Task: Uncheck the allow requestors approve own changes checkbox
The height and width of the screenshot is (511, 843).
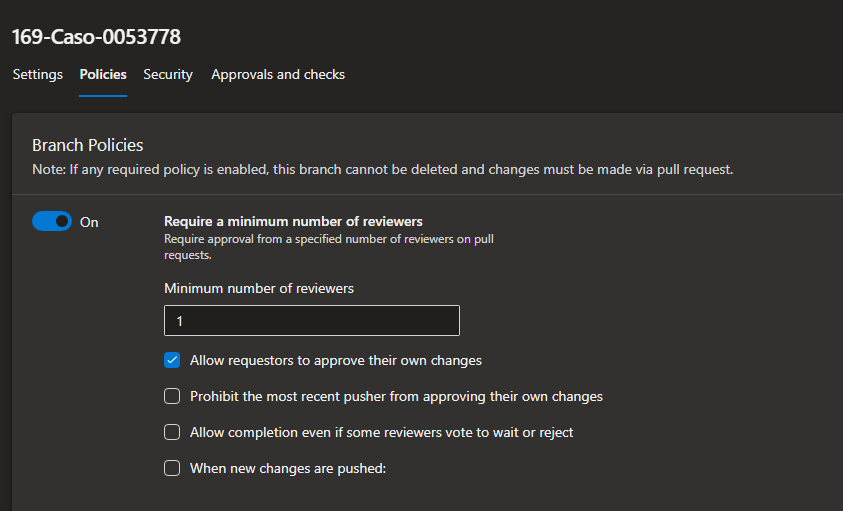Action: click(172, 360)
